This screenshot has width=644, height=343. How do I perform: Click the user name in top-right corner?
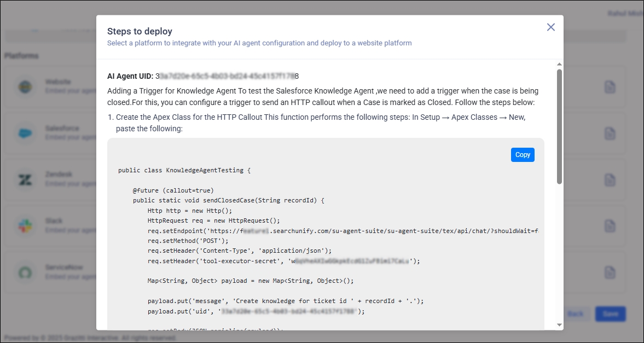pos(625,13)
